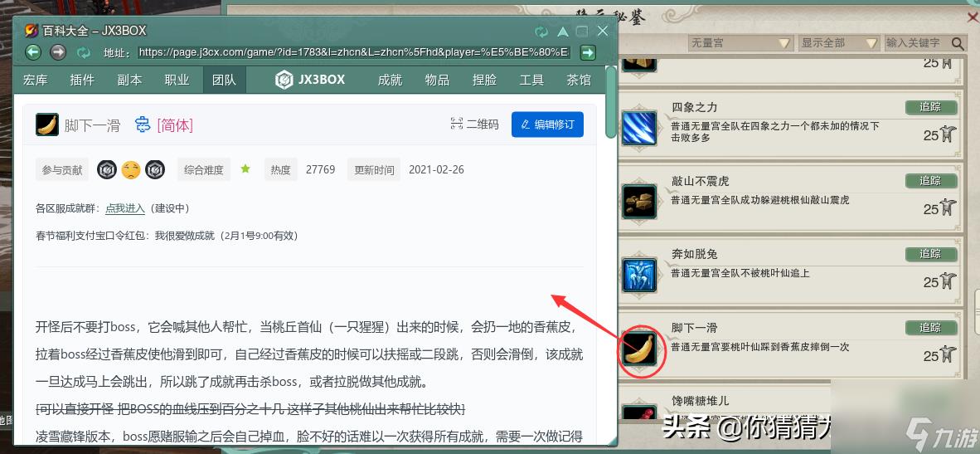The width and height of the screenshot is (980, 454).
Task: Click the 综合难度 label
Action: 204,169
